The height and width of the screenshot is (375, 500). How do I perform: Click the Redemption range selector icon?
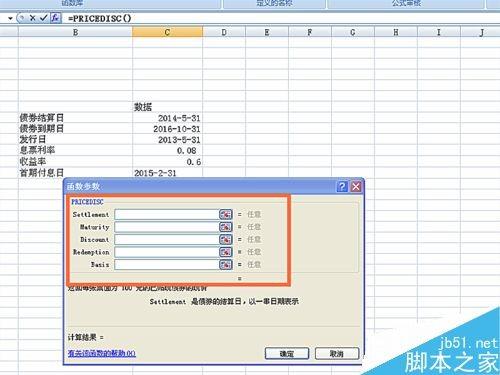point(225,252)
